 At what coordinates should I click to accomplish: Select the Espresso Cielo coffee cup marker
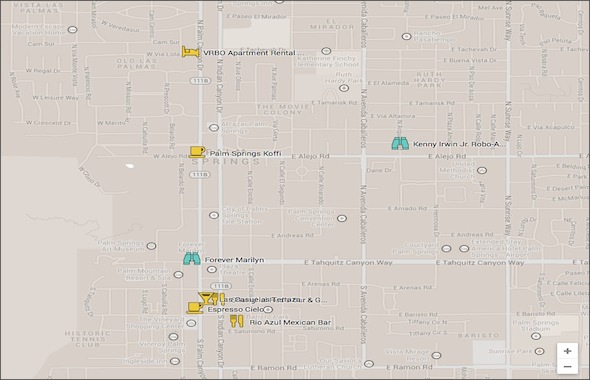tap(195, 308)
